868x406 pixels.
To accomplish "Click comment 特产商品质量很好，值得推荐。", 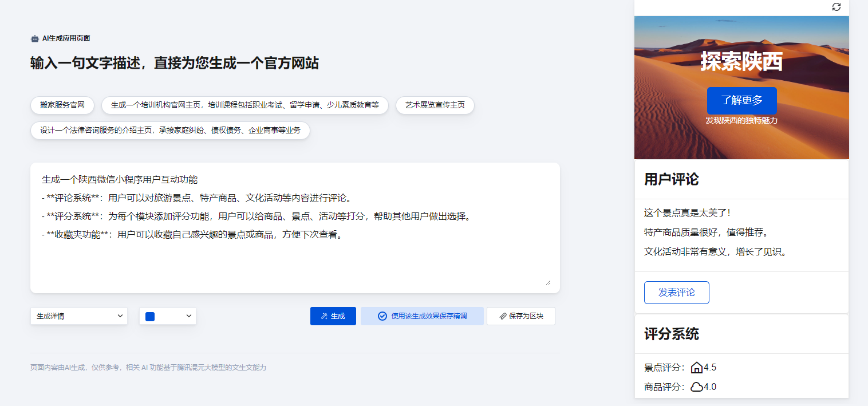I will (x=706, y=232).
